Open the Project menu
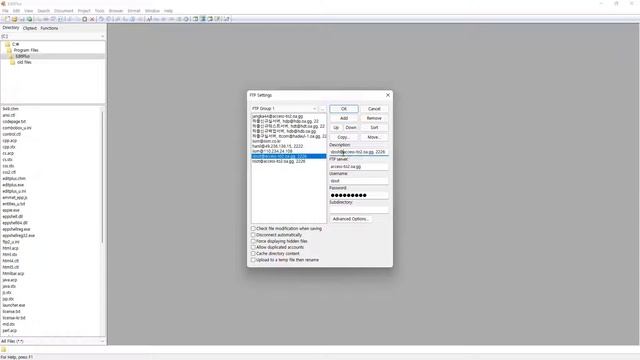Screen dimensions: 640x360 pyautogui.click(x=84, y=11)
